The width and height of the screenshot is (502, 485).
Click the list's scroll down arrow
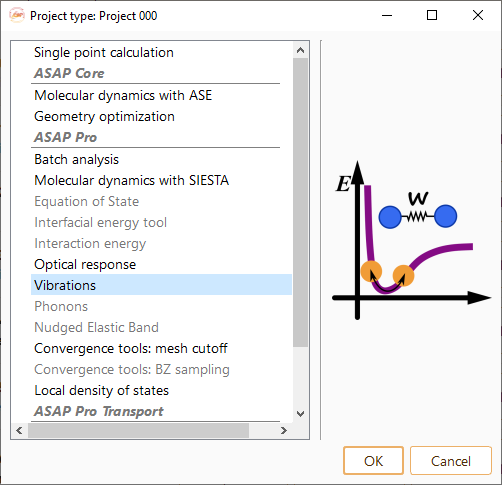click(x=300, y=414)
